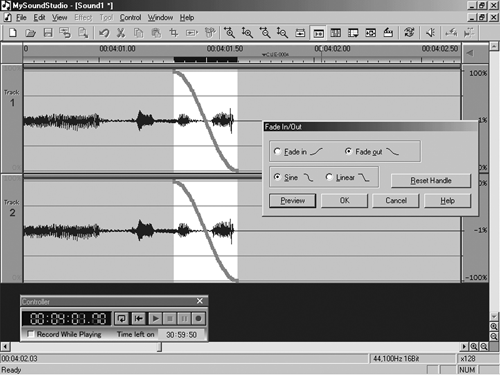
Task: Click the Track 1 label
Action: [x=12, y=98]
